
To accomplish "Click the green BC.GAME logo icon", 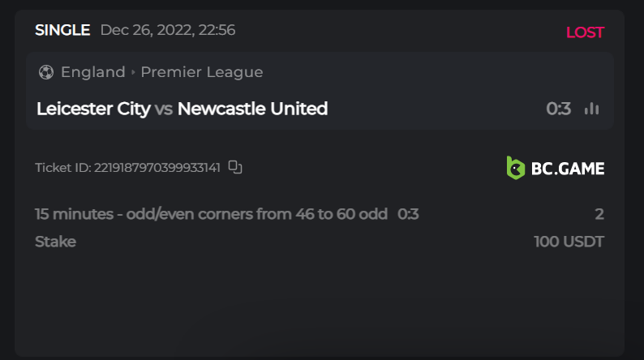I will tap(516, 168).
